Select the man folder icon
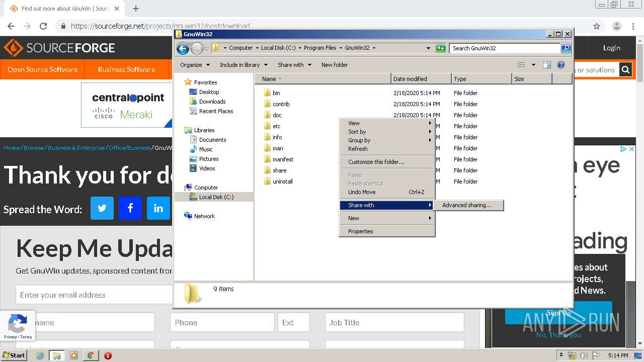644x362 pixels. pyautogui.click(x=267, y=148)
